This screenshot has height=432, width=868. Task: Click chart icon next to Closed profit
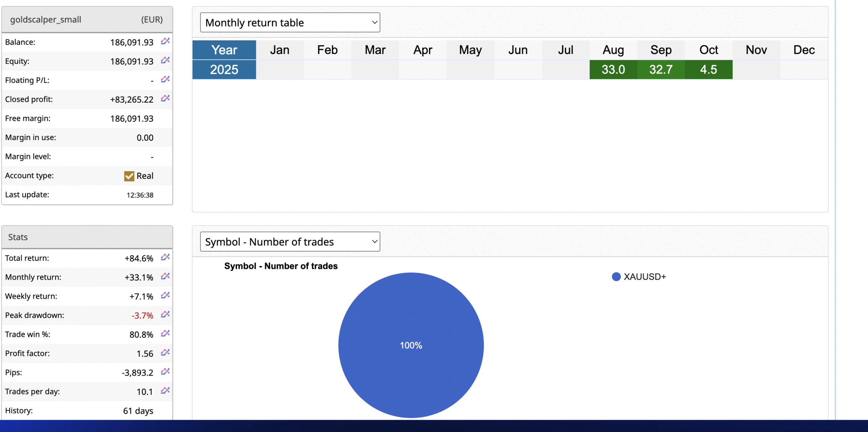[165, 98]
